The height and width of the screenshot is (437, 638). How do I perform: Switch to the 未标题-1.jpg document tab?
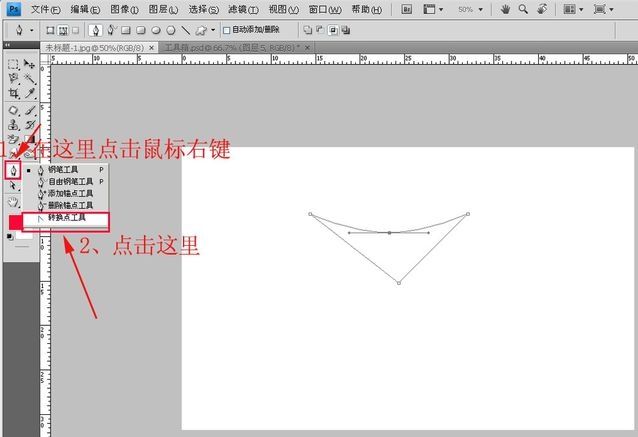[x=94, y=48]
